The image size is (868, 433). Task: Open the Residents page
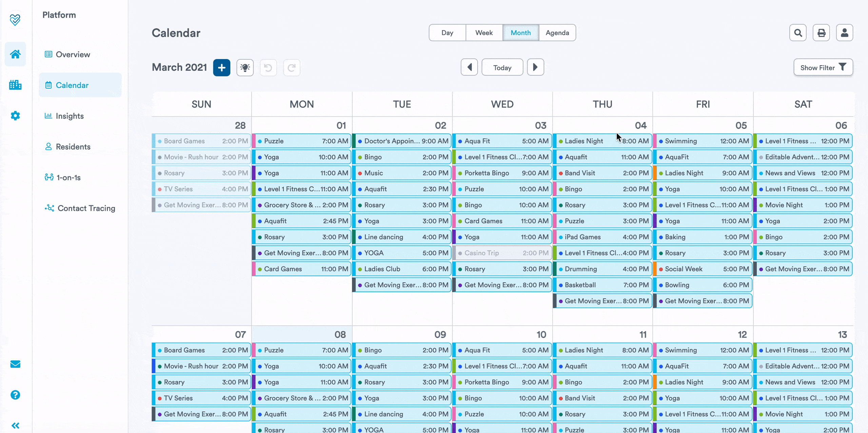point(73,147)
